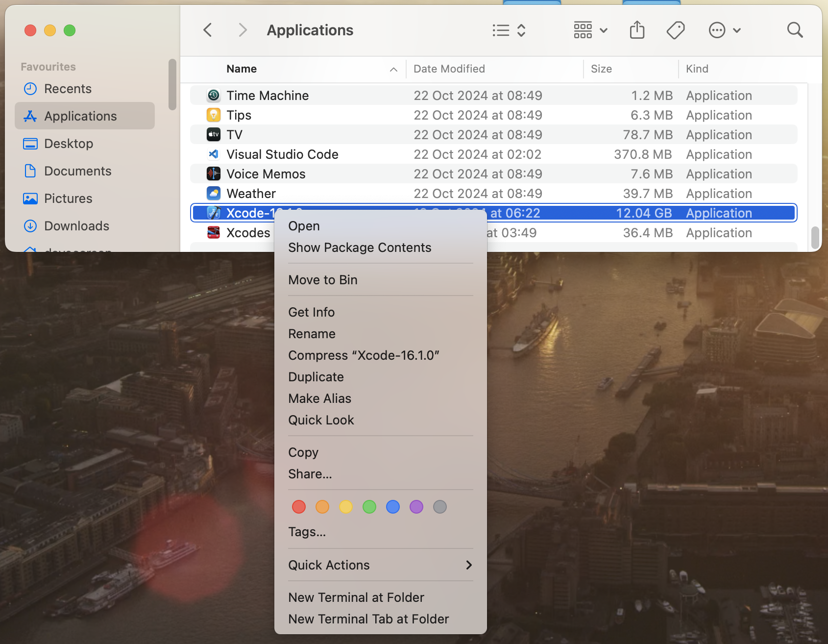This screenshot has height=644, width=828.
Task: Choose Move to Bin
Action: tap(381, 280)
